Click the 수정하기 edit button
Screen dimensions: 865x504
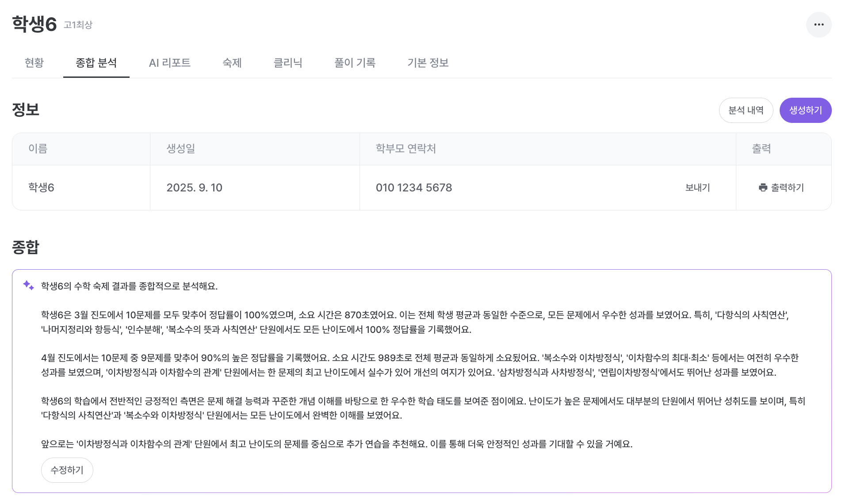67,470
